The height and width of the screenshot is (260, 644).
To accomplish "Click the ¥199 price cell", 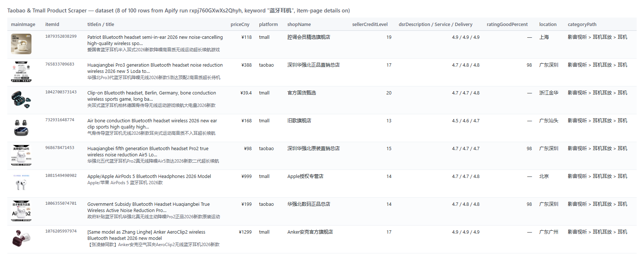I will 247,204.
